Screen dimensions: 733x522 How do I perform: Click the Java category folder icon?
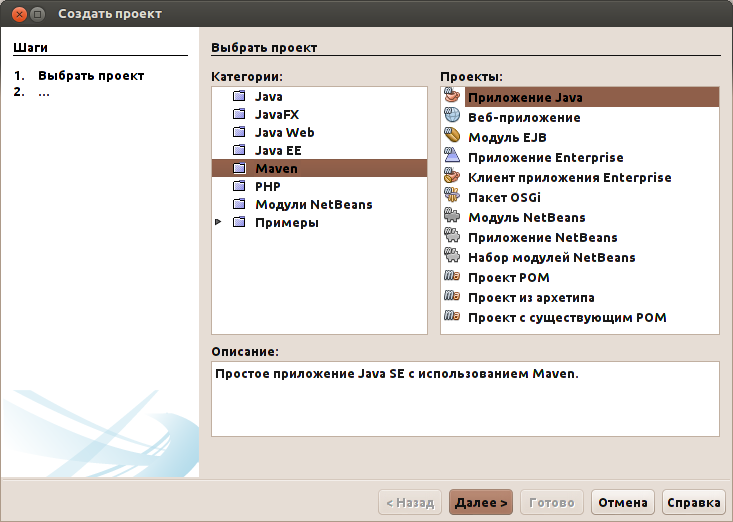pyautogui.click(x=239, y=96)
